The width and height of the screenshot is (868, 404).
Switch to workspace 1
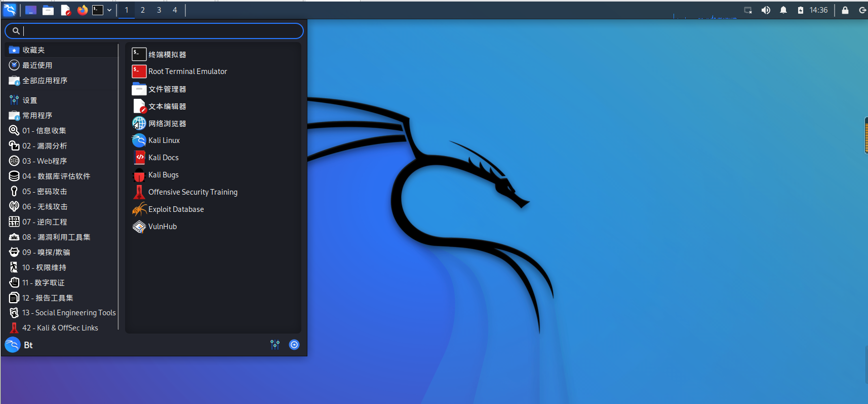click(127, 10)
